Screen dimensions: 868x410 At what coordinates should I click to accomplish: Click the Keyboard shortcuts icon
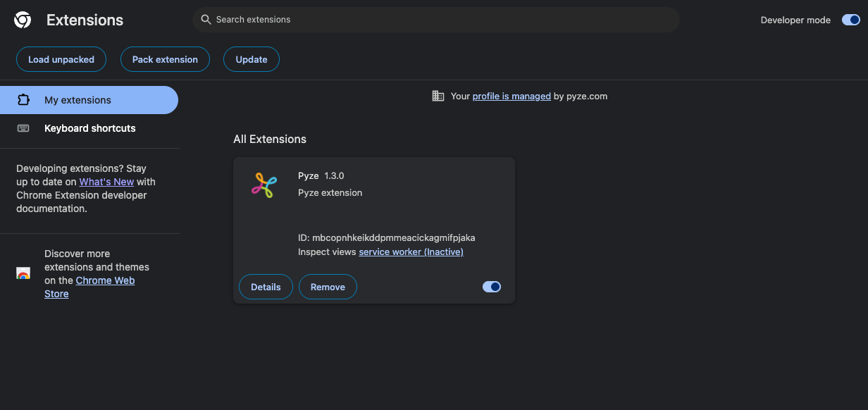(x=22, y=128)
